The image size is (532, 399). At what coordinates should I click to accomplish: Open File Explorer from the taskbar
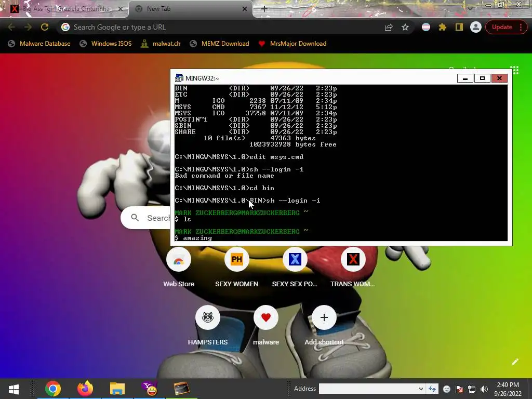click(x=117, y=389)
